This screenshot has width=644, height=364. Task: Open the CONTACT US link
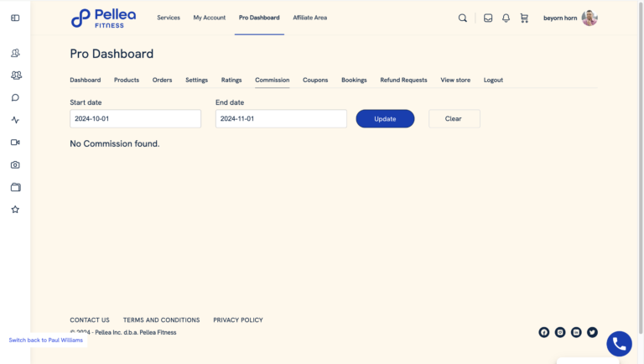pos(90,320)
